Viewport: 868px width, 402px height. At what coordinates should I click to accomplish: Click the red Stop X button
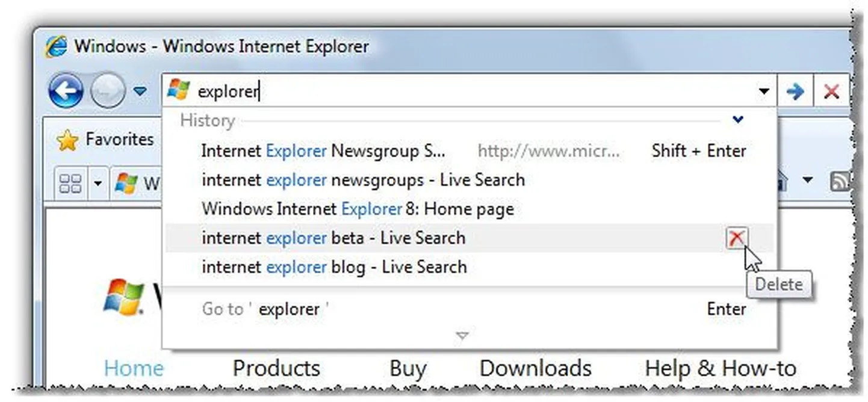831,91
